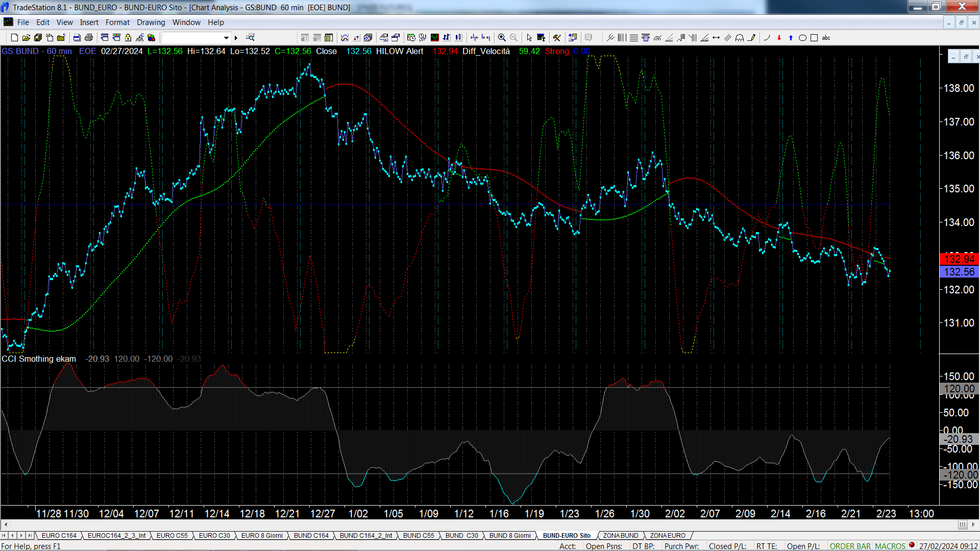
Task: Select the Pointer arrow tool
Action: click(529, 38)
